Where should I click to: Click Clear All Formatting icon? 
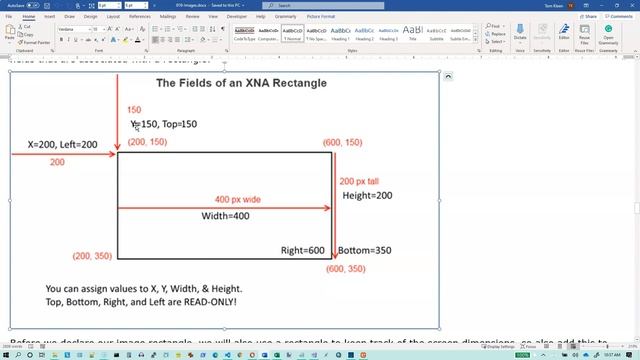(142, 29)
